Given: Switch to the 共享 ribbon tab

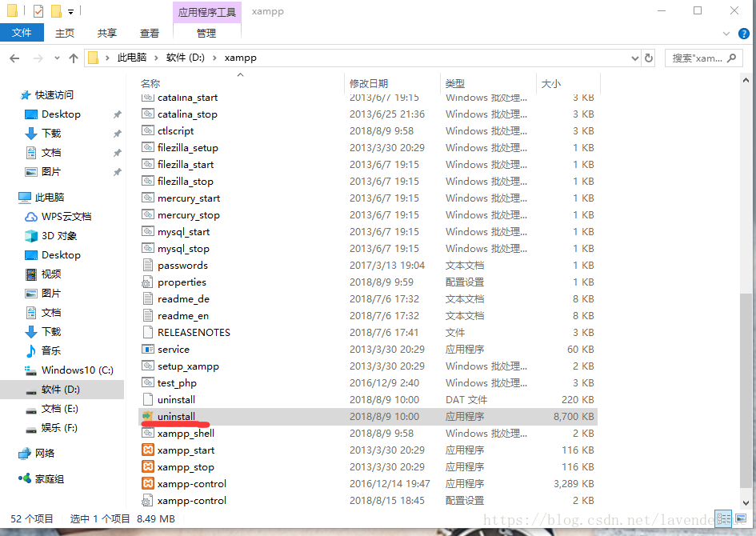Looking at the screenshot, I should pyautogui.click(x=107, y=34).
